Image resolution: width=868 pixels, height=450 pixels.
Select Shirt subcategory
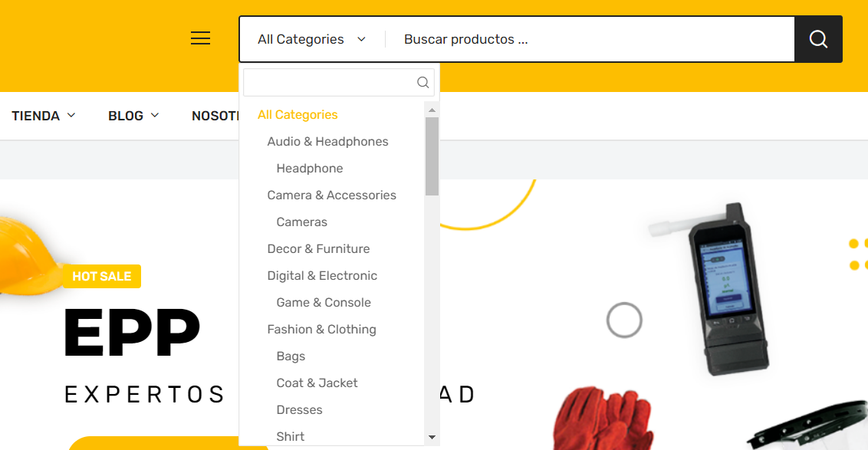291,437
